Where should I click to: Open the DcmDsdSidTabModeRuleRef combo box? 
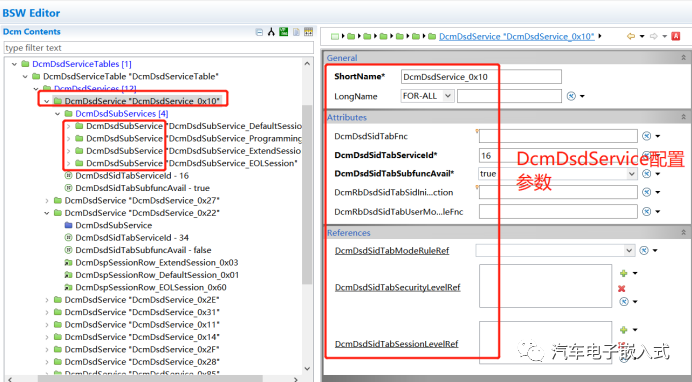tap(629, 251)
